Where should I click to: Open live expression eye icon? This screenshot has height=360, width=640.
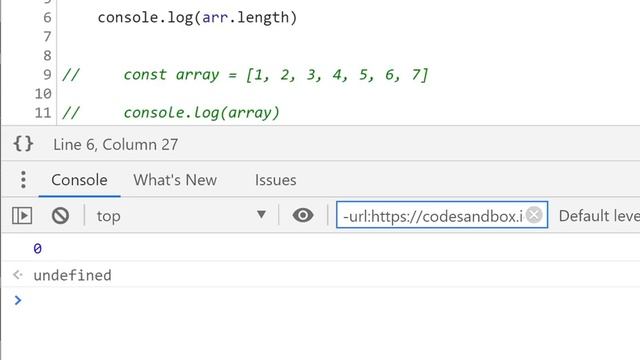coord(303,215)
